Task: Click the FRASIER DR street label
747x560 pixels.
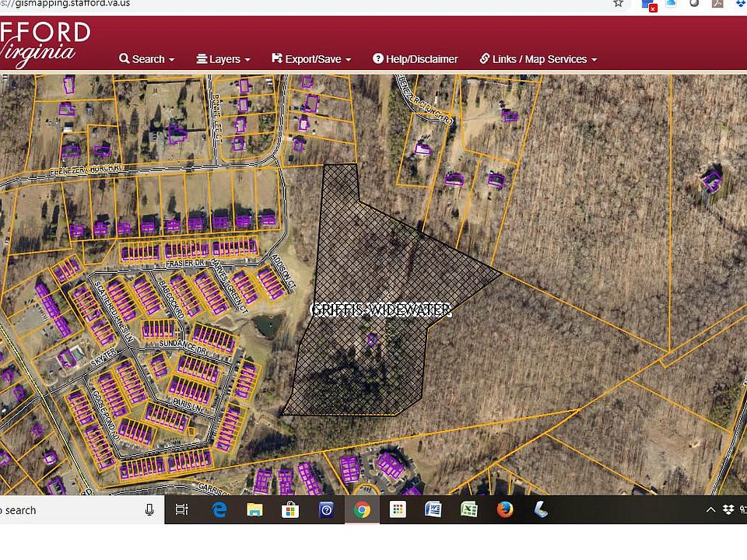Action: coord(185,264)
